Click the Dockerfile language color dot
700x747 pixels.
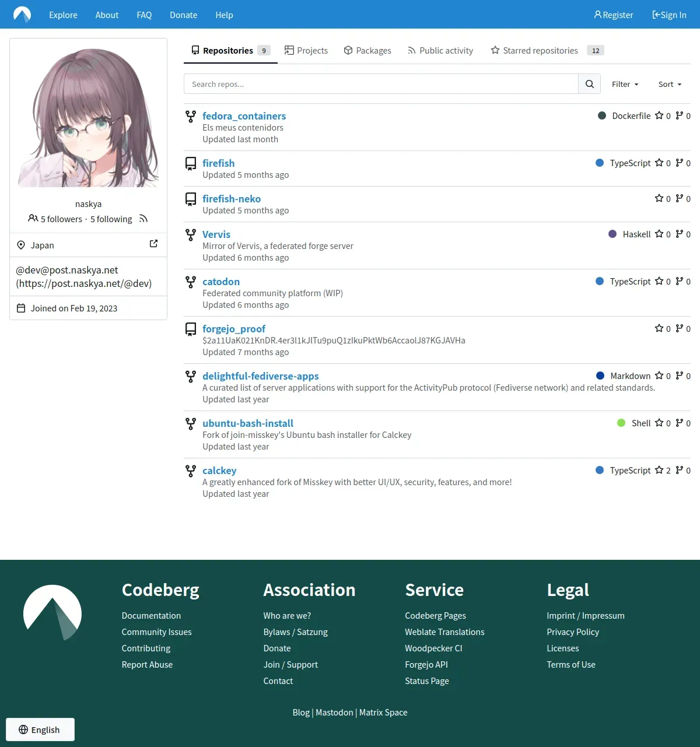click(x=602, y=115)
